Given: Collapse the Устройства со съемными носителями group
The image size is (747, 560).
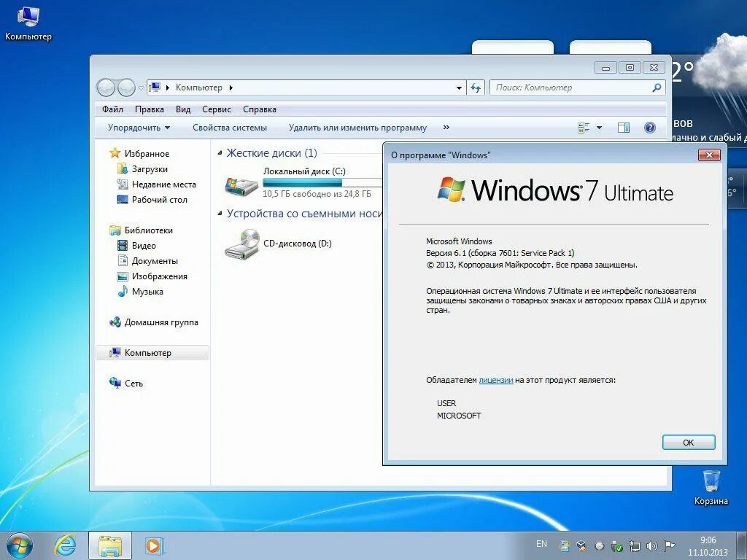Looking at the screenshot, I should click(x=220, y=214).
